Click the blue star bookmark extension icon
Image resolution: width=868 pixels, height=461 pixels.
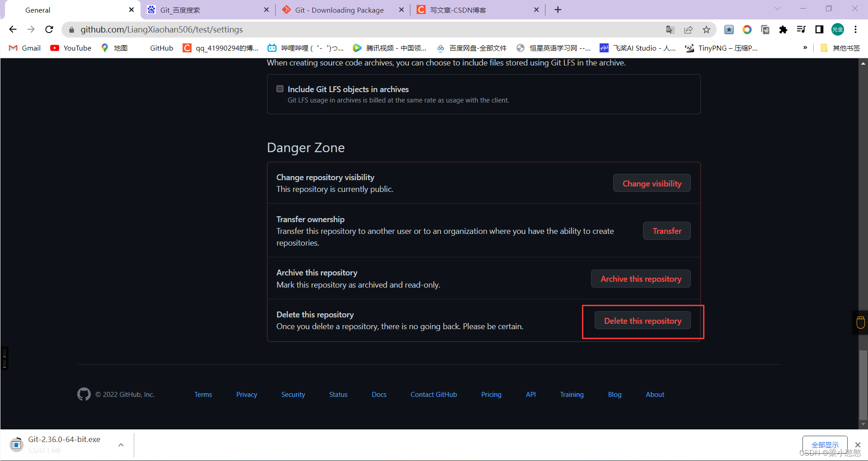[729, 30]
